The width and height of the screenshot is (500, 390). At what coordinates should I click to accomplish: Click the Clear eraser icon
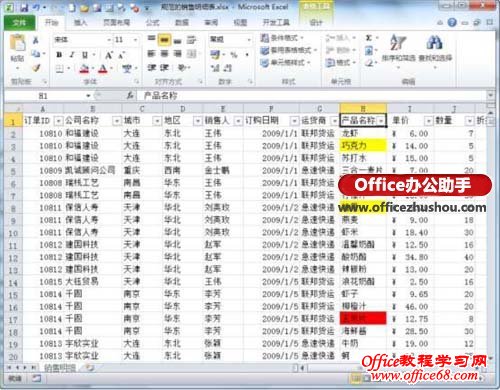[x=369, y=63]
